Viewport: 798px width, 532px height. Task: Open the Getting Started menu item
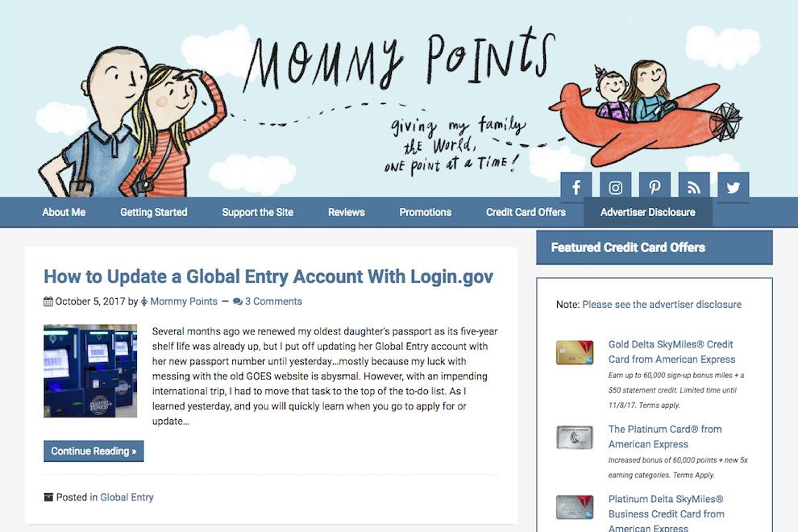154,212
